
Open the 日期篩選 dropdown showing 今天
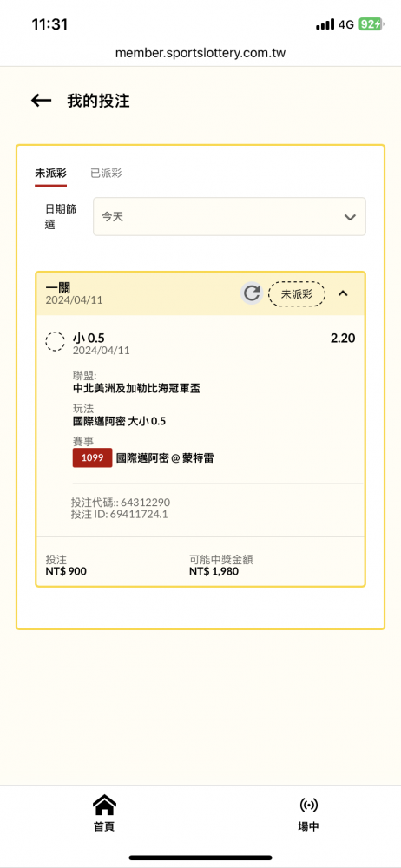pyautogui.click(x=229, y=216)
